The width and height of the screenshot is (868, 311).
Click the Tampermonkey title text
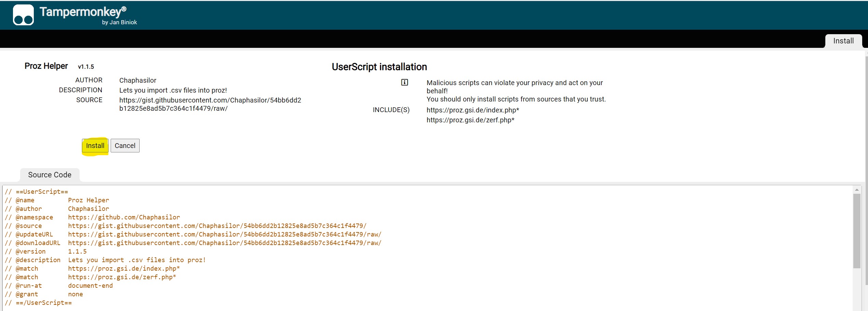[83, 12]
